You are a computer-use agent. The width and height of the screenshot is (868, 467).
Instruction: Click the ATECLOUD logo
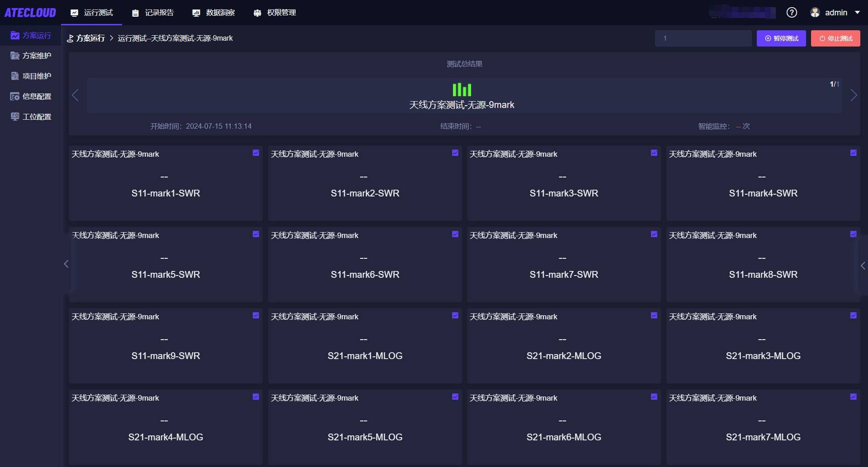(30, 13)
